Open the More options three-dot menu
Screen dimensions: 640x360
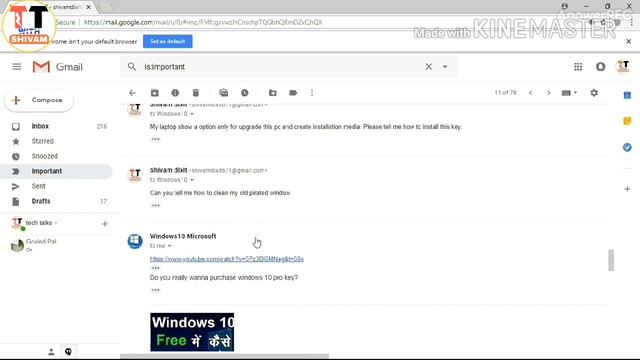click(312, 93)
